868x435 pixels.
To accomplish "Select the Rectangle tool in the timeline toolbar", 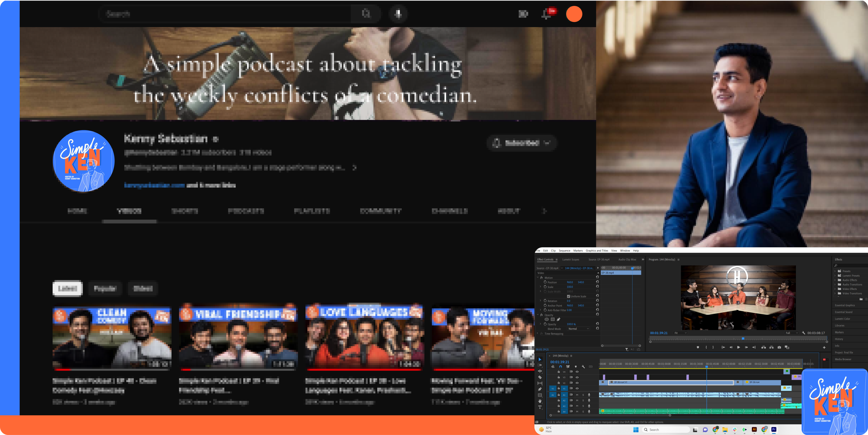I will point(540,395).
